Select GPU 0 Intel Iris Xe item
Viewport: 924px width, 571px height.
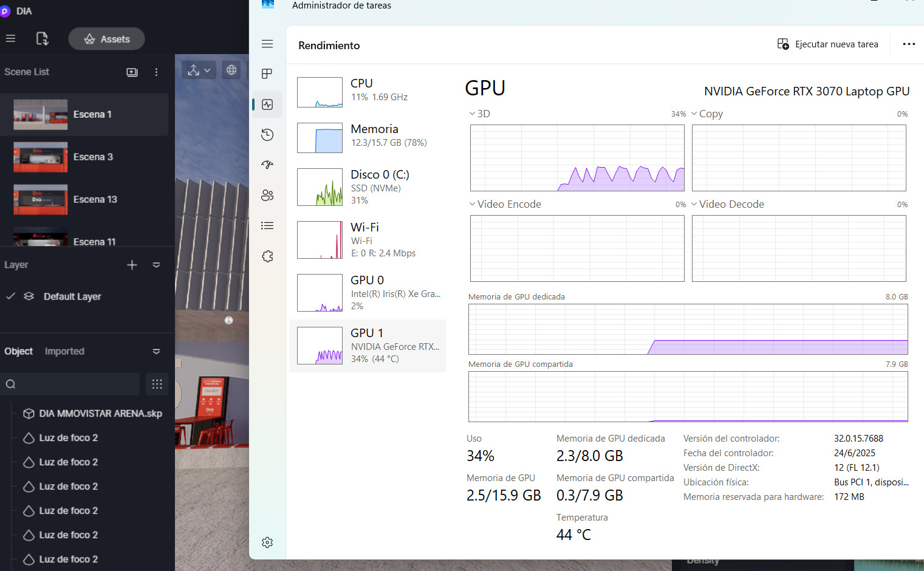[368, 293]
